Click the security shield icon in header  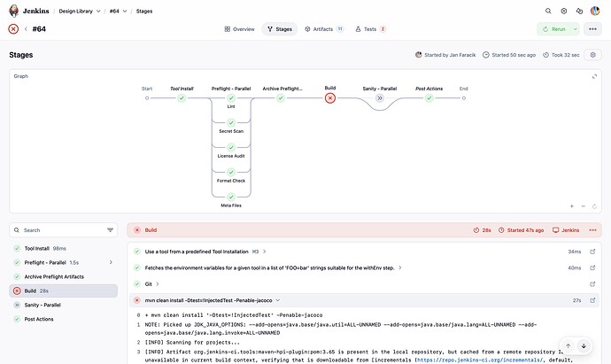[x=579, y=11]
